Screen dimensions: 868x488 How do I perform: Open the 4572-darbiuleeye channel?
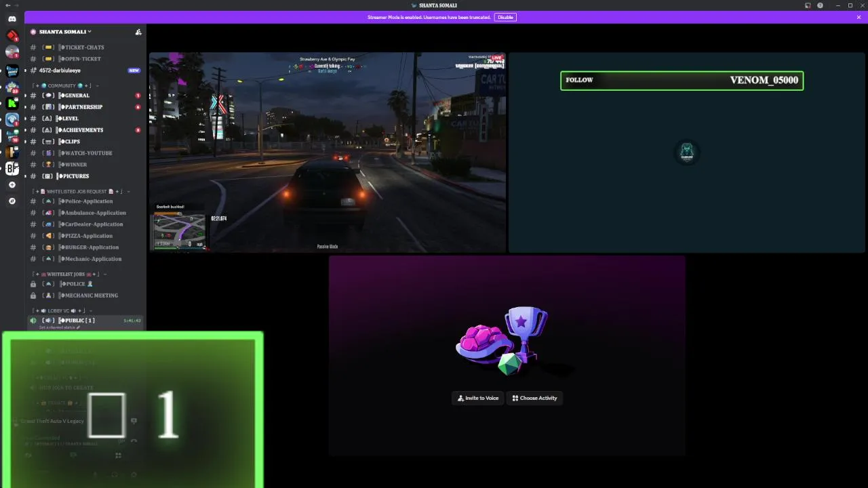click(85, 70)
